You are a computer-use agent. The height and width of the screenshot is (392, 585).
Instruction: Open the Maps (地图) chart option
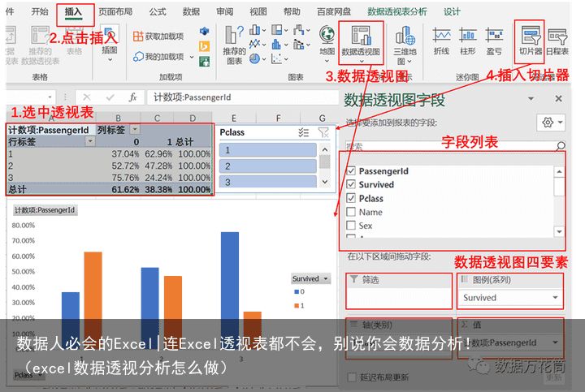(327, 43)
